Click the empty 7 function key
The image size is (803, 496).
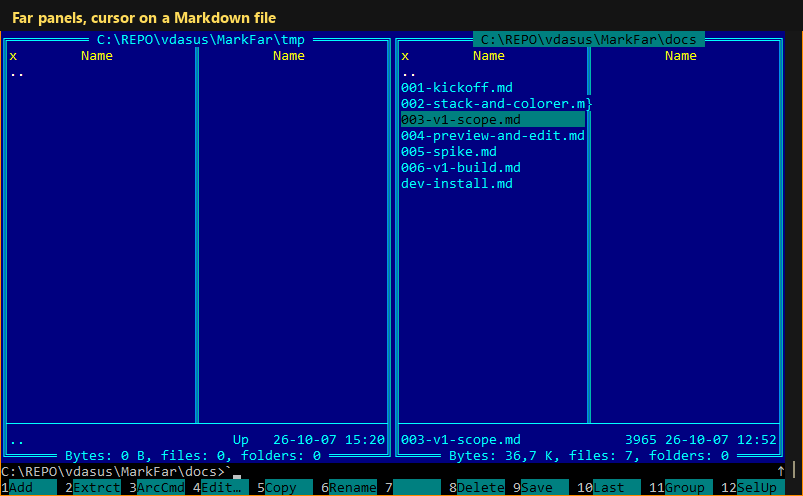413,487
